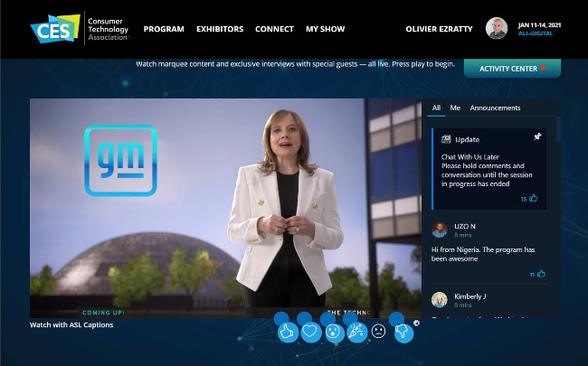Click the GM keynote video player
The height and width of the screenshot is (366, 588).
click(226, 208)
